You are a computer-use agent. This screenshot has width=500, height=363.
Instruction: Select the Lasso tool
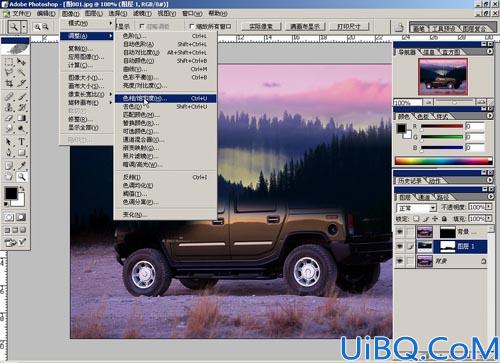(x=9, y=72)
